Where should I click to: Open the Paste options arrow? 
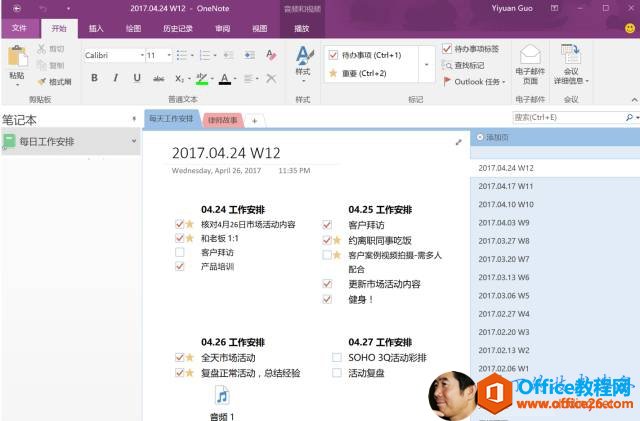click(x=17, y=85)
